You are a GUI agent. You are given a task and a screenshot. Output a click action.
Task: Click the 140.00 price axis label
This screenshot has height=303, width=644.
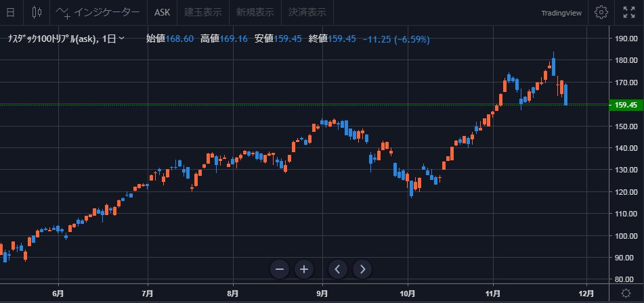coord(626,148)
